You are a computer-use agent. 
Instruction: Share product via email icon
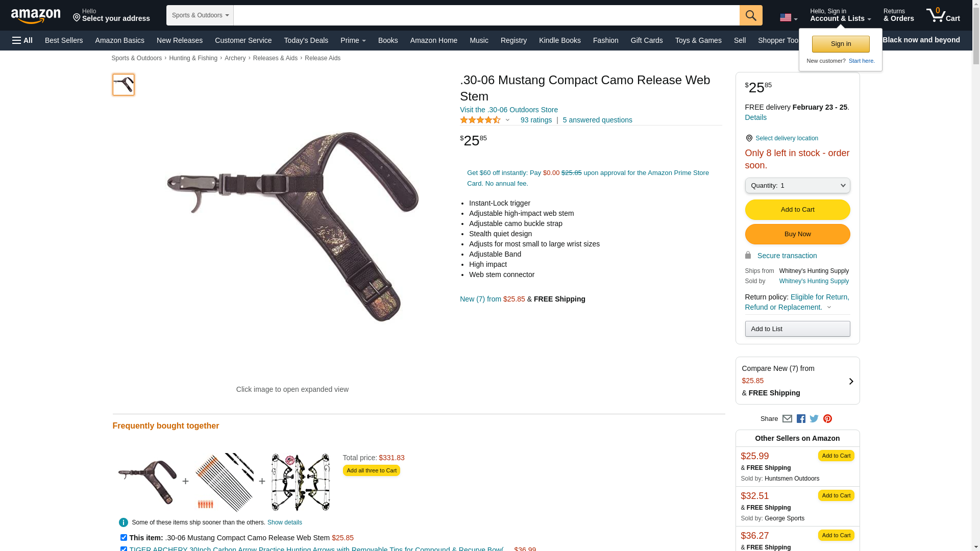pos(787,419)
